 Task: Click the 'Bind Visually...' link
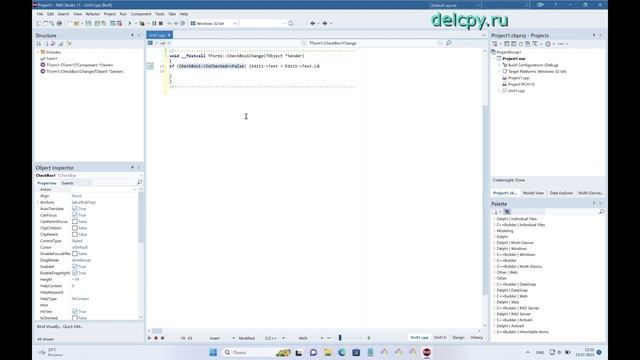pos(49,327)
